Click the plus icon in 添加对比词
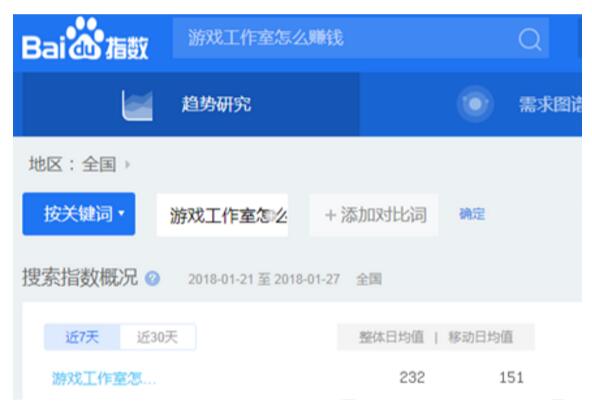 pyautogui.click(x=330, y=215)
